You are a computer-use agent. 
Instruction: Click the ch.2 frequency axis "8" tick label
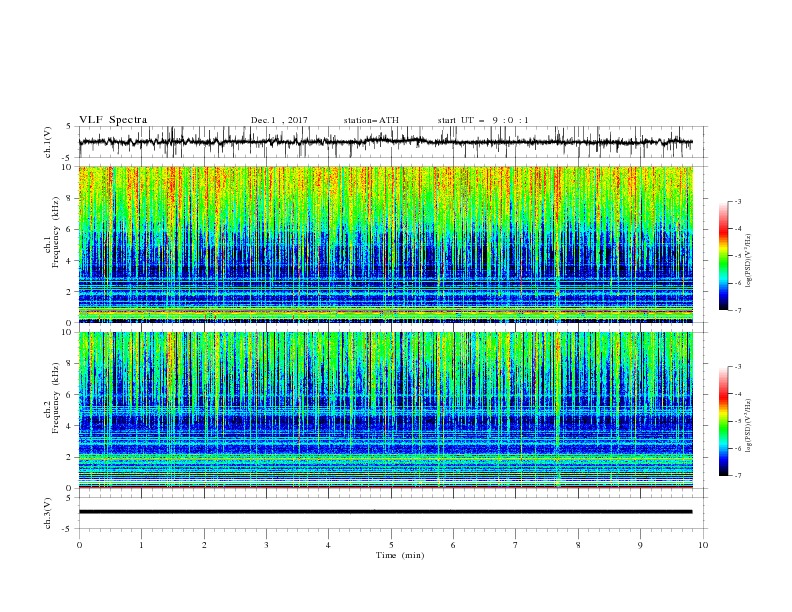[x=71, y=364]
